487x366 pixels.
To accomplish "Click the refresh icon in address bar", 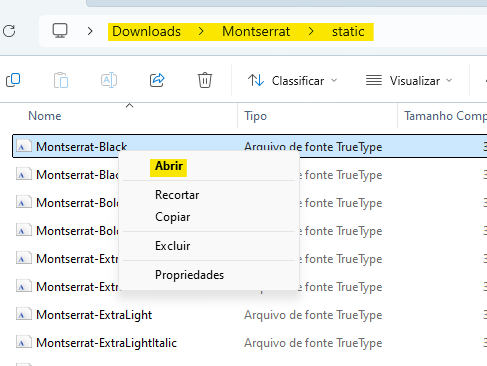I will tap(9, 31).
